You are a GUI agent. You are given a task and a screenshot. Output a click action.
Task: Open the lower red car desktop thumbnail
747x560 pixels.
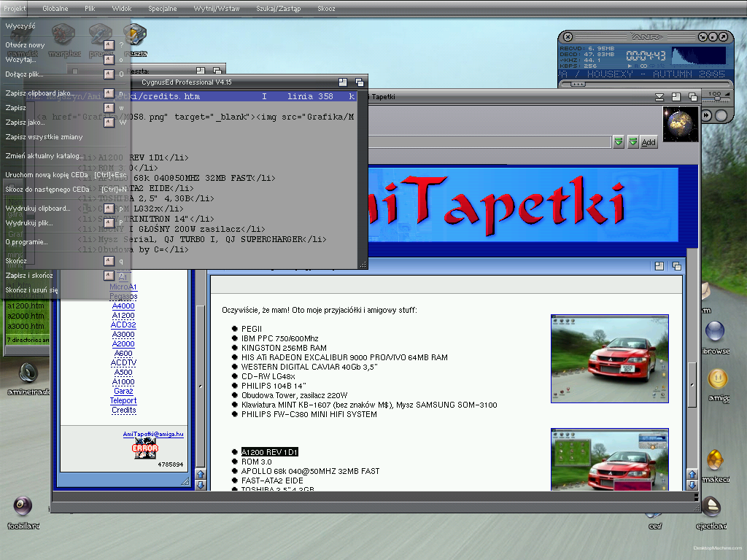(609, 459)
